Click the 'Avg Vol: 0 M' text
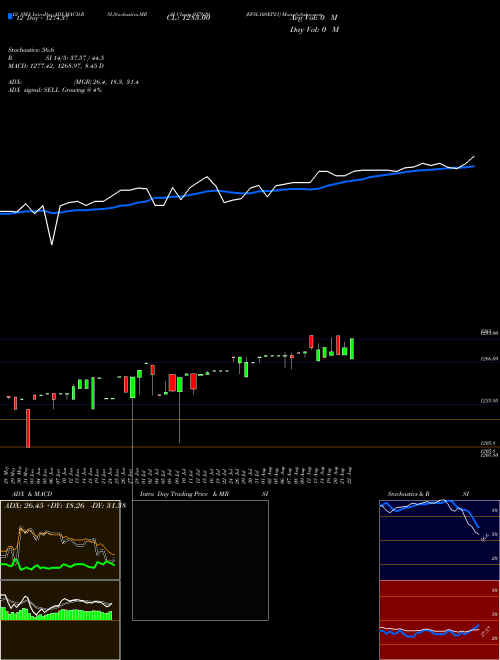Screen dimensions: 500x660 (314, 18)
